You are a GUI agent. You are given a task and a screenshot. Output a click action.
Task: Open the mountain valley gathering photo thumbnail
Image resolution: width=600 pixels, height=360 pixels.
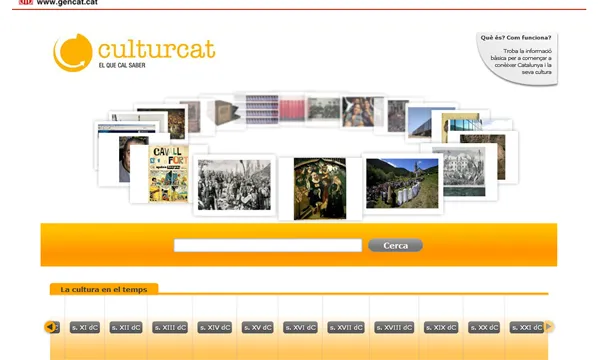coord(402,183)
